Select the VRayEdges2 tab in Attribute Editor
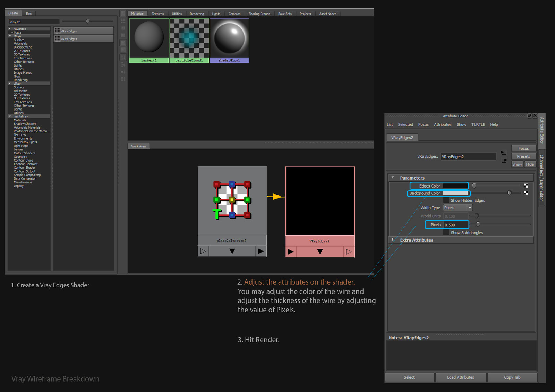 (x=402, y=138)
